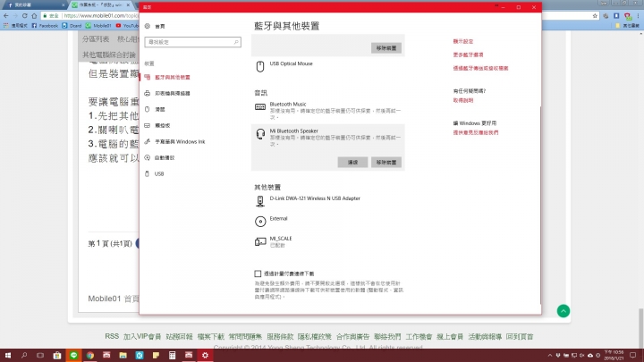Image resolution: width=644 pixels, height=362 pixels.
Task: Click the External disc device icon
Action: (260, 222)
